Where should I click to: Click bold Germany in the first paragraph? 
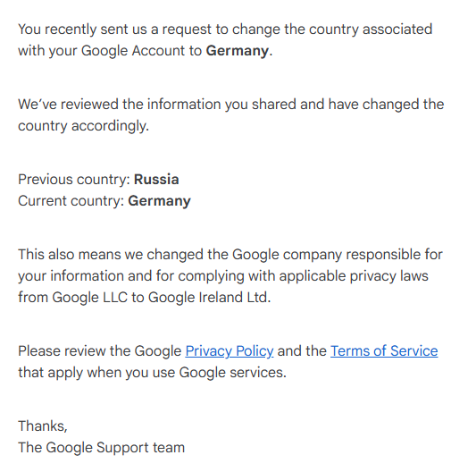click(x=238, y=51)
